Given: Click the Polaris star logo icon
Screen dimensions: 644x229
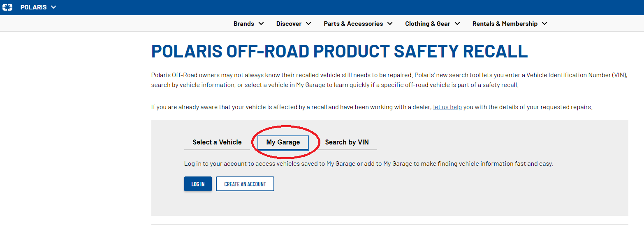Looking at the screenshot, I should (x=7, y=7).
